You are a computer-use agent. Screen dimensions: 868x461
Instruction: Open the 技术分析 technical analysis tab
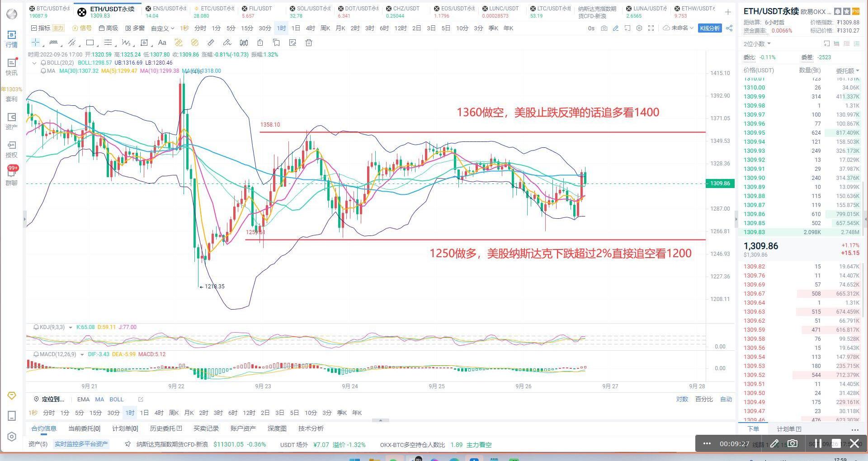point(311,428)
